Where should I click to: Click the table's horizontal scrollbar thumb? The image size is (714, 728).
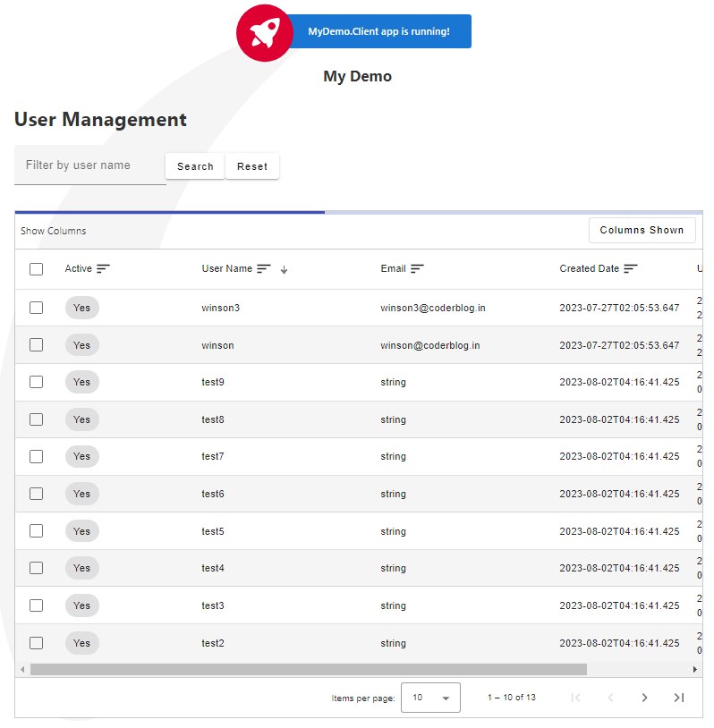[309, 670]
